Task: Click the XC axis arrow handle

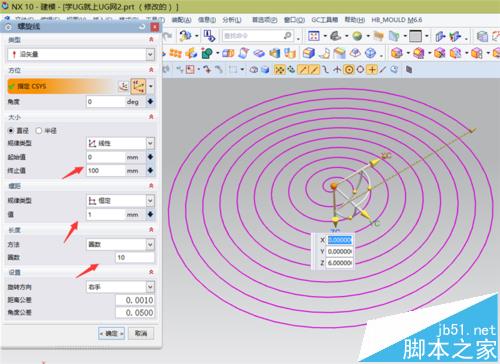Action: pos(375,162)
